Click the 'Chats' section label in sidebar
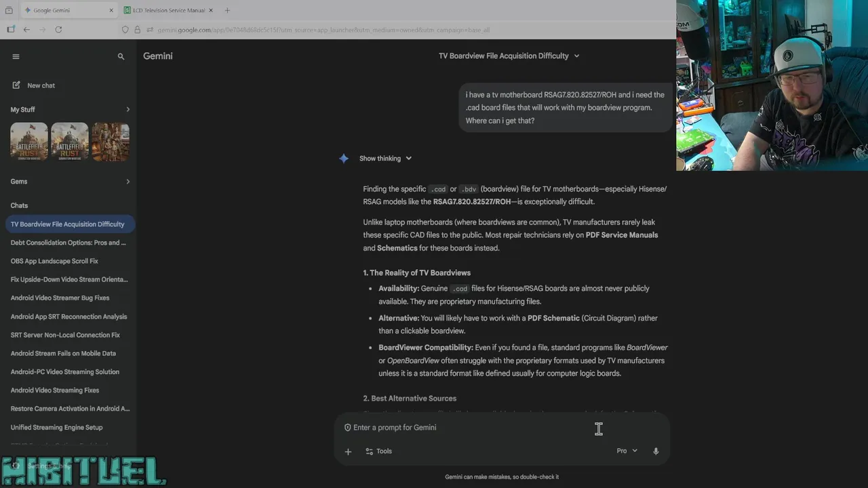This screenshot has height=488, width=868. tap(19, 205)
